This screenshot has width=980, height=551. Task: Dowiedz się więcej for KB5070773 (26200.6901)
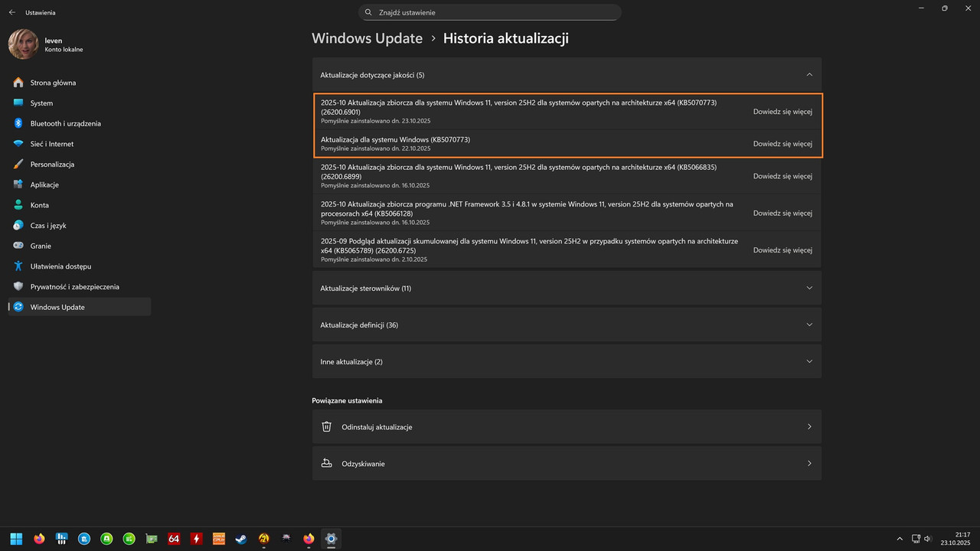tap(782, 112)
